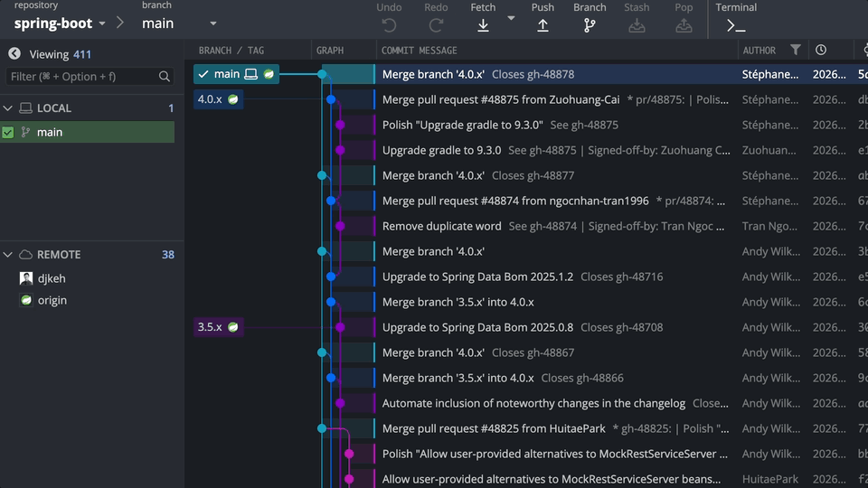This screenshot has height=488, width=868.
Task: Click the Fetch icon in toolbar
Action: tap(483, 25)
